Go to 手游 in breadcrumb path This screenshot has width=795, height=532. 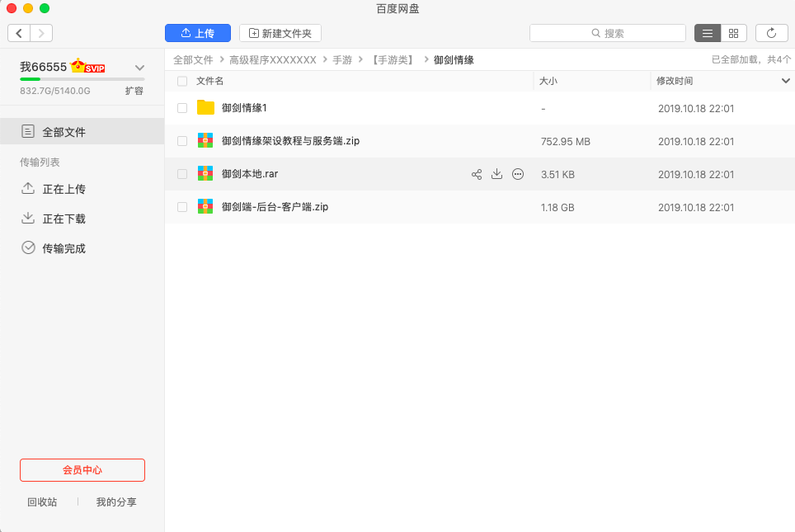[342, 60]
